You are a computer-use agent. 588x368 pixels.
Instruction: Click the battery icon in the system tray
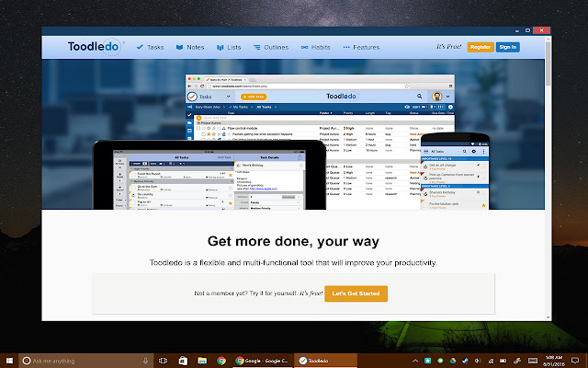[x=503, y=361]
